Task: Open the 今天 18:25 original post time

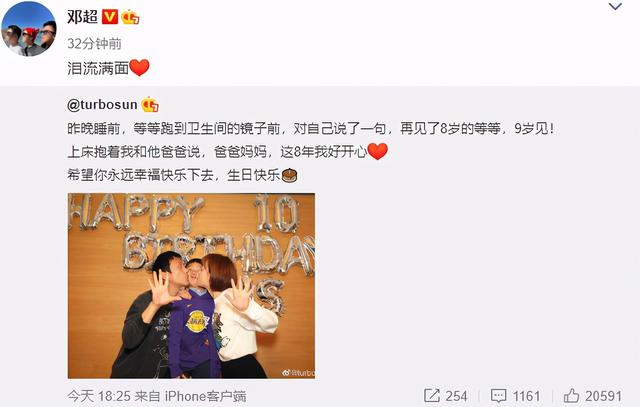Action: pyautogui.click(x=99, y=396)
